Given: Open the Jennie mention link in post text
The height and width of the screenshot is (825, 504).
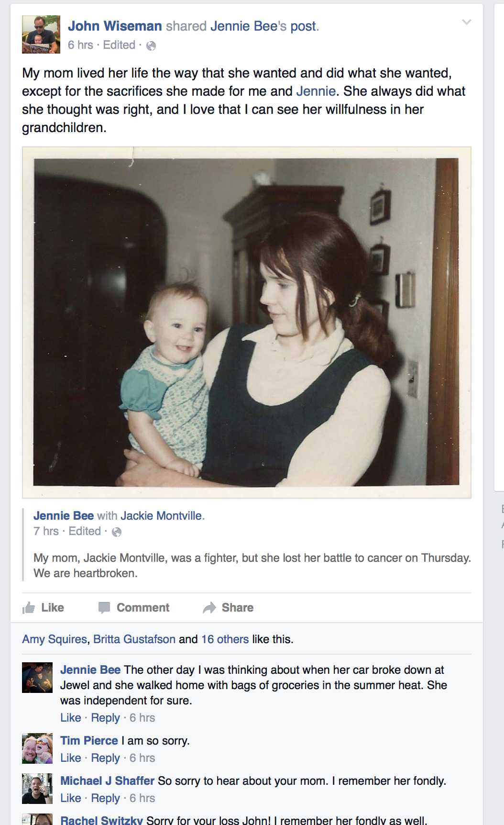Looking at the screenshot, I should [x=316, y=91].
